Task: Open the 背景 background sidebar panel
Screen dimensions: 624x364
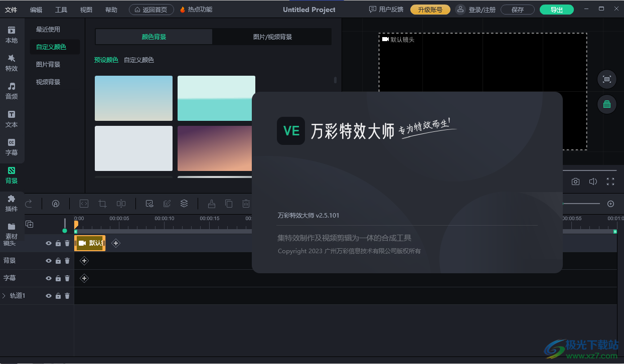Action: pyautogui.click(x=12, y=175)
